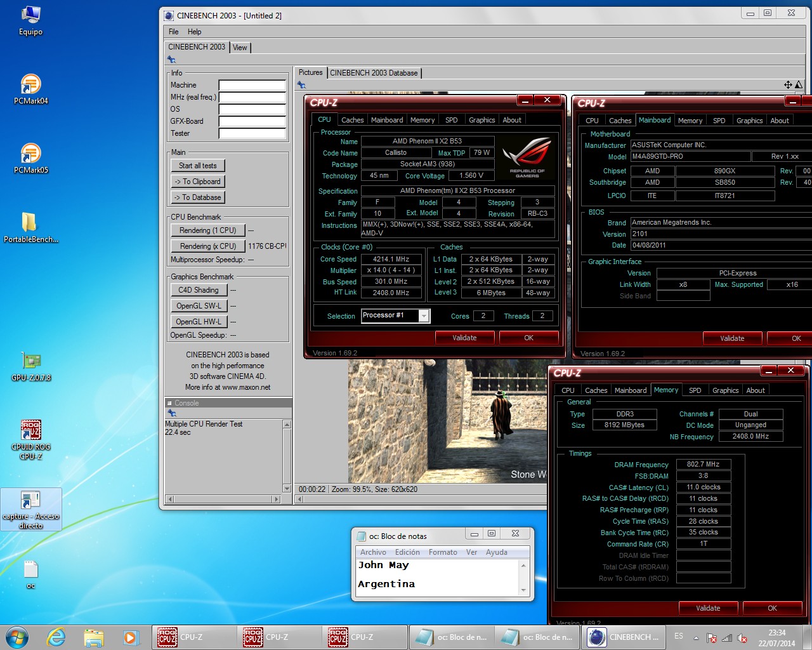Image resolution: width=812 pixels, height=650 pixels.
Task: Click the GFX-Board input field
Action: tap(252, 121)
